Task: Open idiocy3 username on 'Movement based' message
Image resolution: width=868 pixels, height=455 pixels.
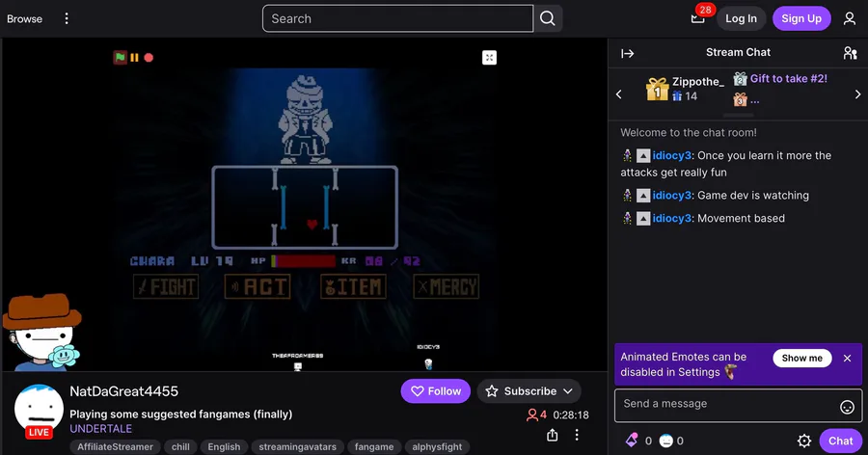Action: (672, 218)
